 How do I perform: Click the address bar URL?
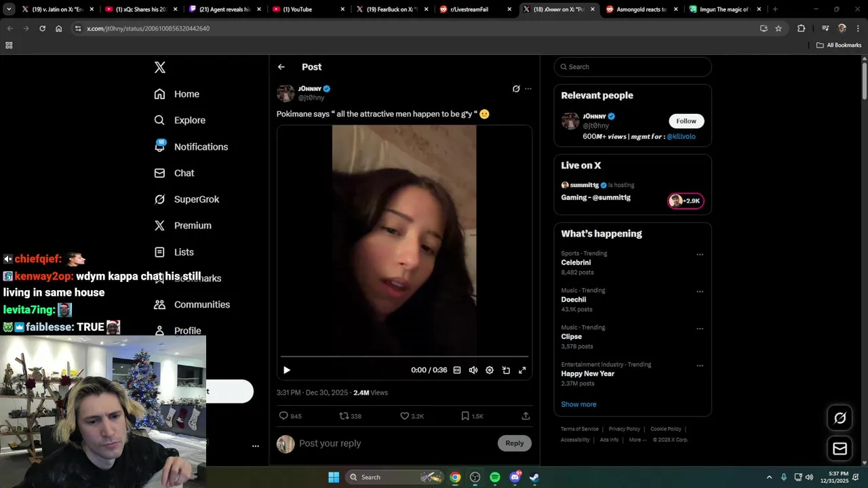pyautogui.click(x=148, y=28)
